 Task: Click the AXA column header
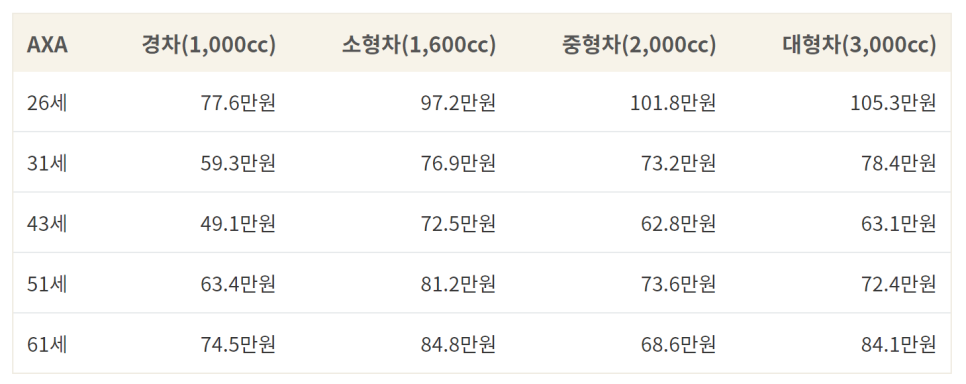click(x=47, y=44)
